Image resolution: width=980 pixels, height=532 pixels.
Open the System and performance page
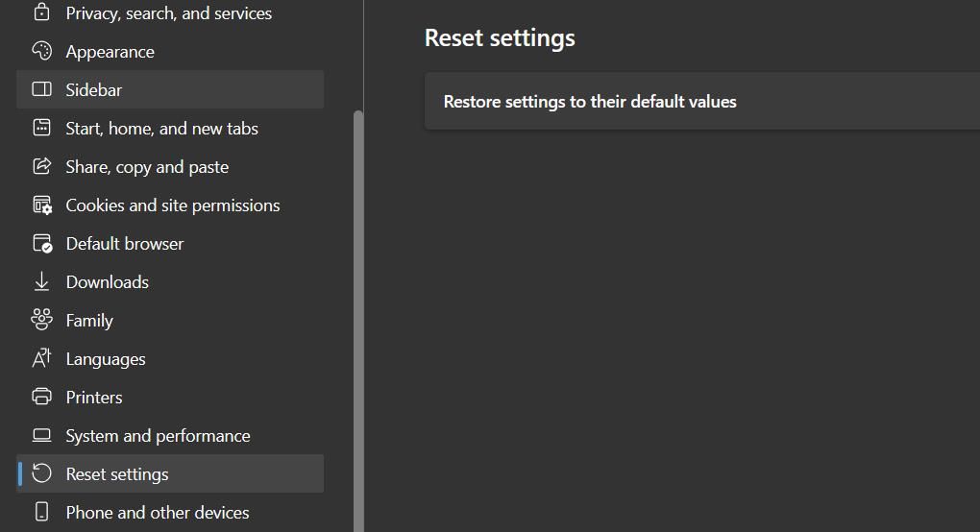(x=158, y=436)
